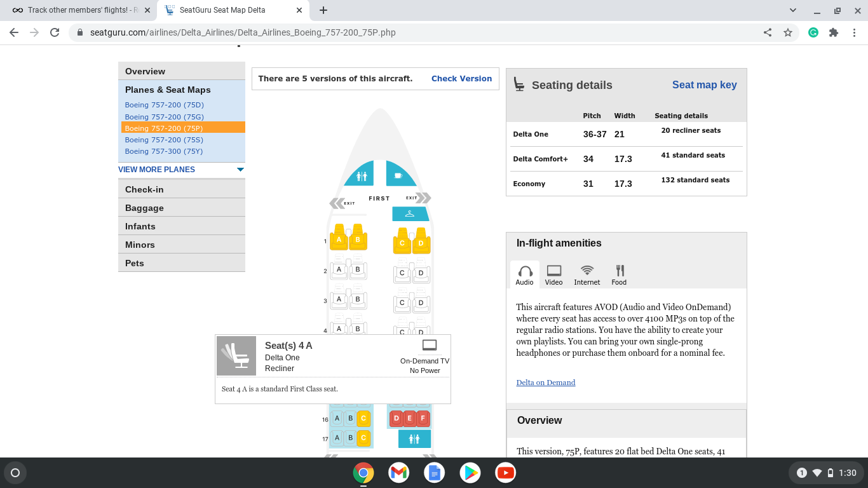
Task: Open the Check-in sidebar section
Action: coord(182,189)
